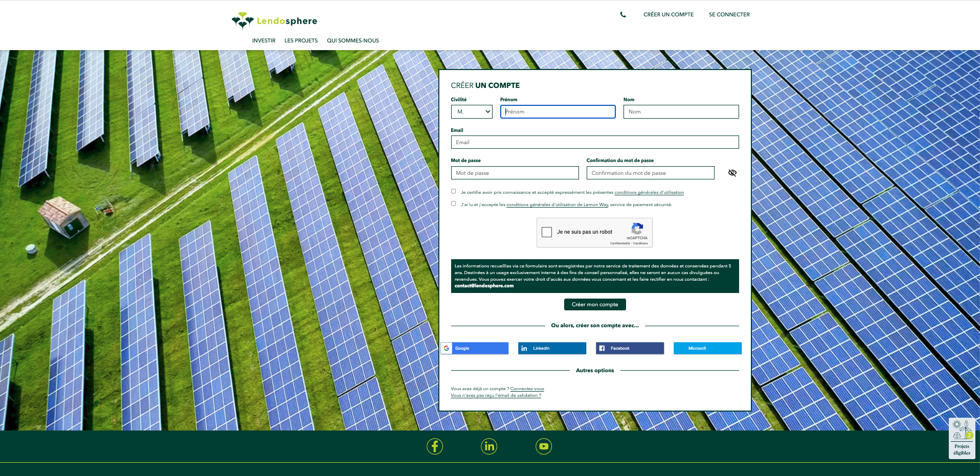Open the YouTube channel from footer icon

tap(543, 446)
